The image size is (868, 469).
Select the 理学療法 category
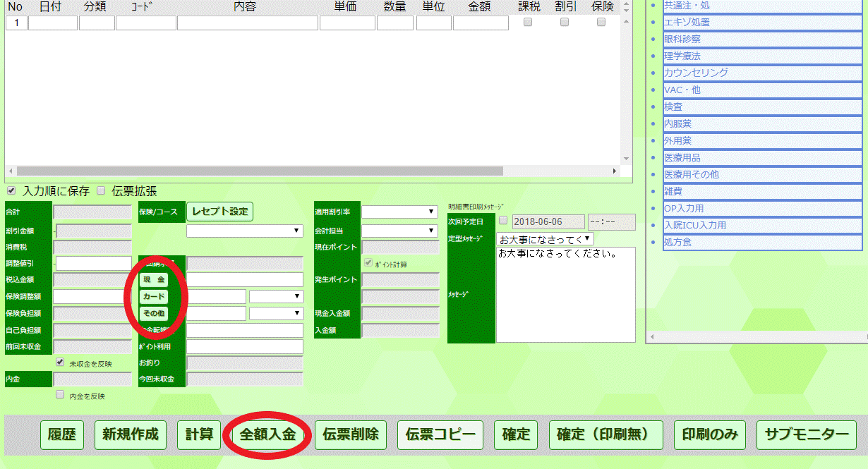[763, 56]
